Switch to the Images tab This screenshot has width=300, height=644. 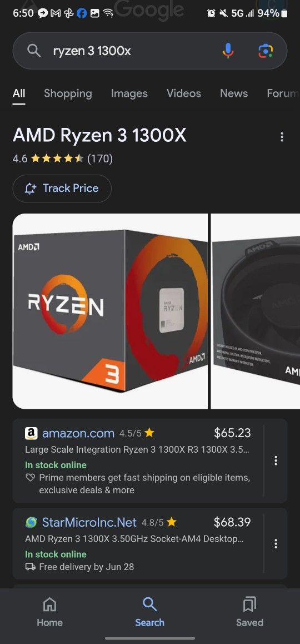[x=129, y=93]
